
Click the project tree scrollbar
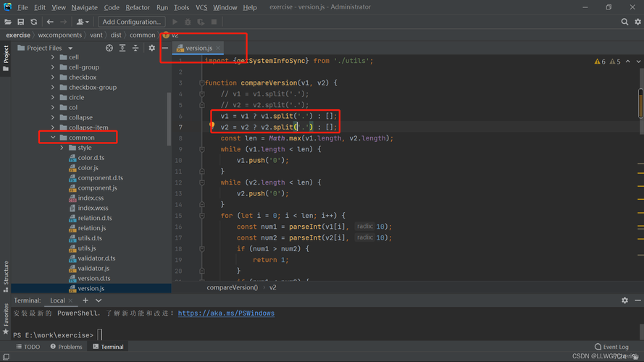point(169,119)
